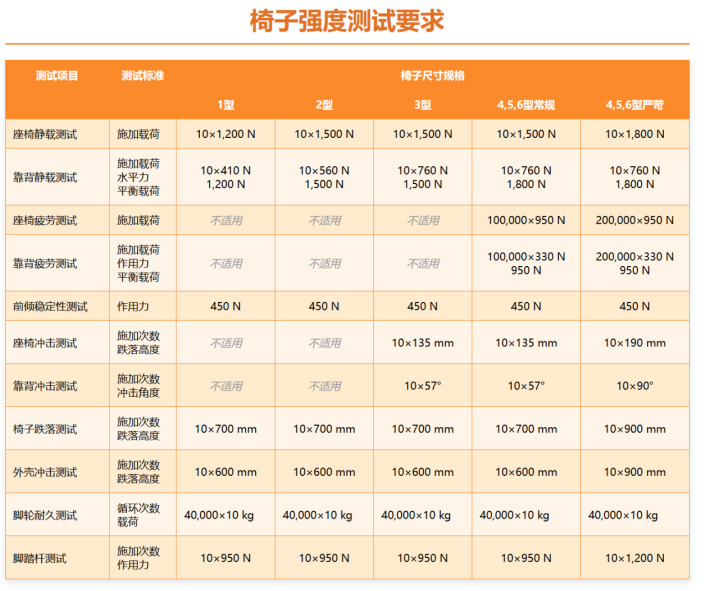709x591 pixels.
Task: Click 10×900 mm in 椅子跌落测试 row
Action: 635,429
